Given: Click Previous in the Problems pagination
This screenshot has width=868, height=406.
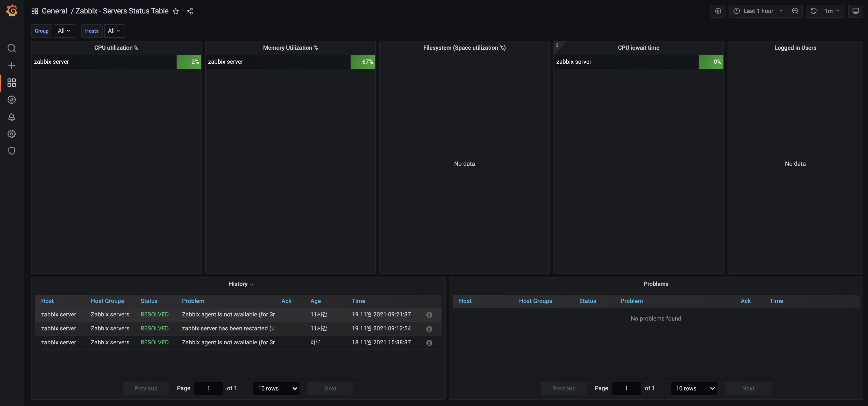Looking at the screenshot, I should [x=564, y=388].
